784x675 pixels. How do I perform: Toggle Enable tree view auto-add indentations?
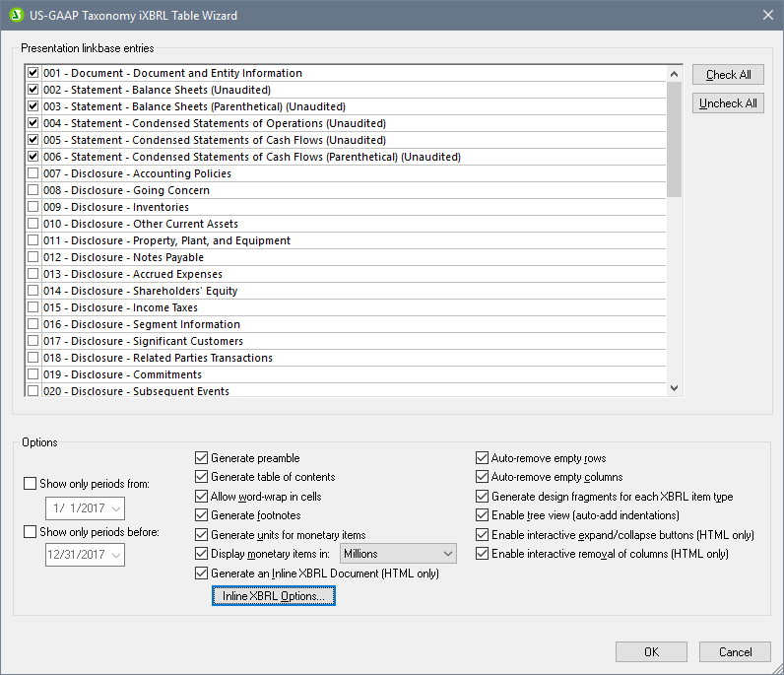(x=482, y=515)
